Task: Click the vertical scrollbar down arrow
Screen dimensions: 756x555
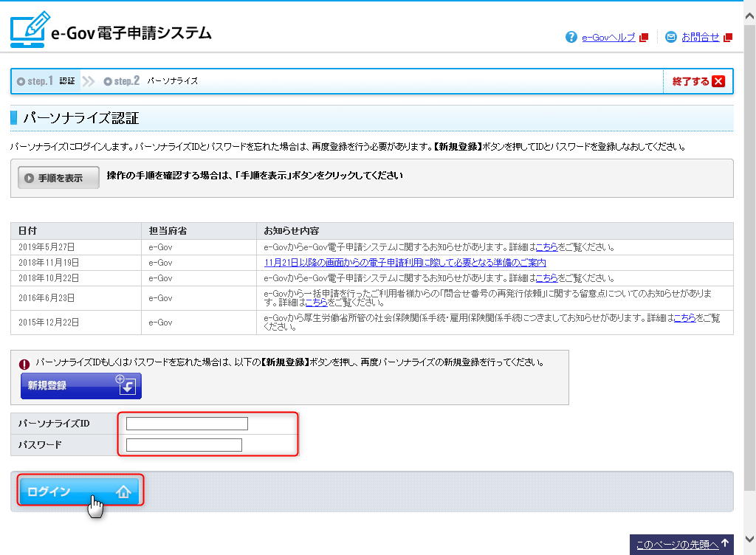Action: 749,537
